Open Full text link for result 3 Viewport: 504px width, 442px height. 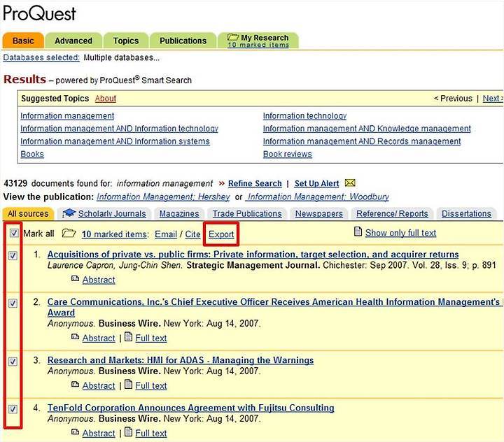(151, 386)
